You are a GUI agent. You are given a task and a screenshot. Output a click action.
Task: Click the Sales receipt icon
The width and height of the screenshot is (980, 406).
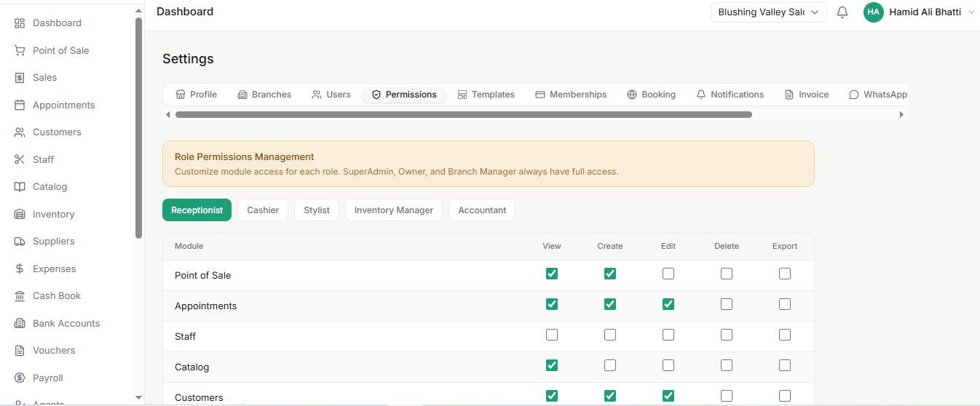pyautogui.click(x=20, y=78)
